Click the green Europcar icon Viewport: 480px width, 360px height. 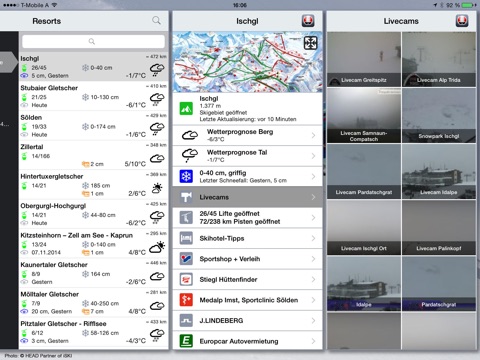pyautogui.click(x=186, y=341)
